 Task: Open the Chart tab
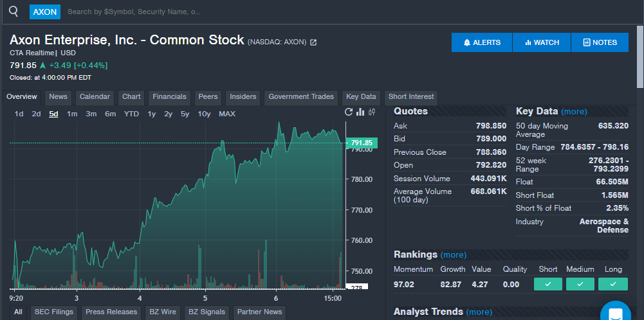point(131,97)
